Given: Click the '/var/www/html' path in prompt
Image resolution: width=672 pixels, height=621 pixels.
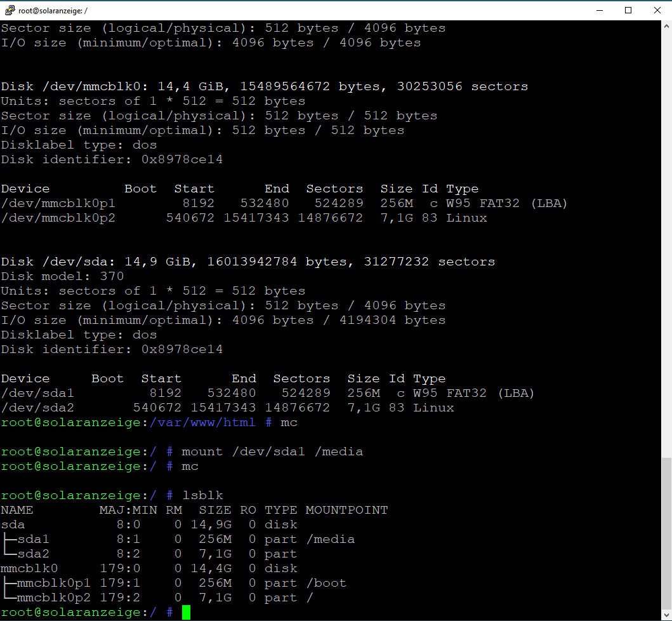Looking at the screenshot, I should [x=202, y=422].
